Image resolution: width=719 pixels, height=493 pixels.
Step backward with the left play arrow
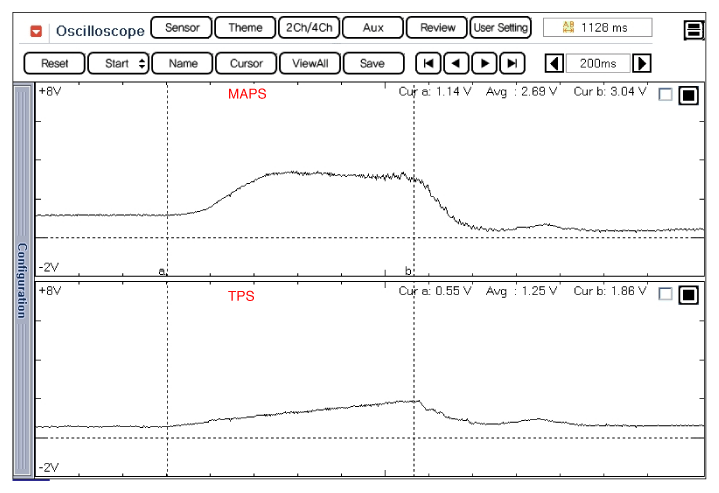tap(456, 63)
